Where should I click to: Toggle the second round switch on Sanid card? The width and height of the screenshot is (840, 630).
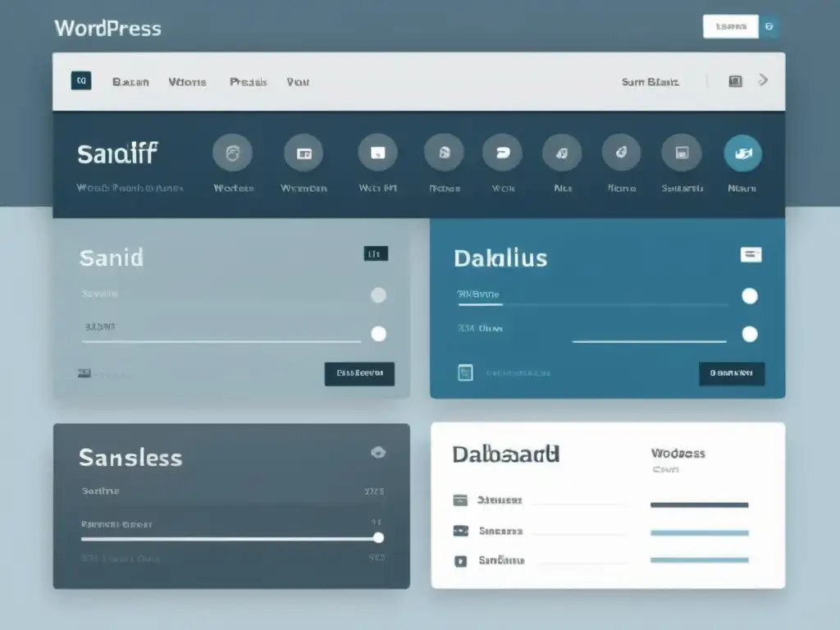click(379, 334)
